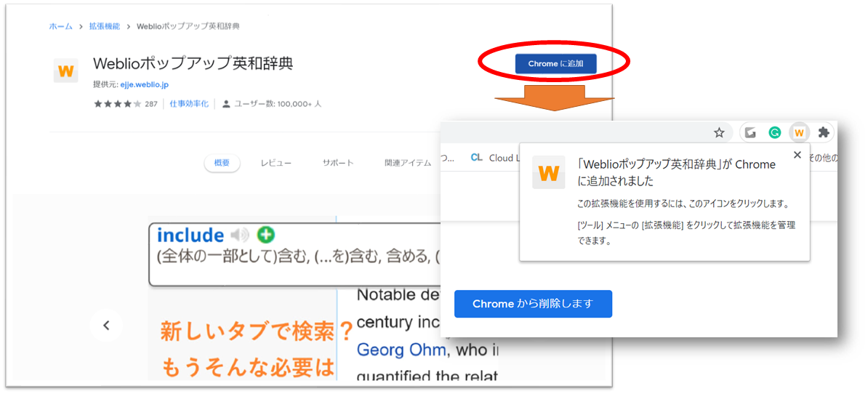
Task: Select the 概要 tab
Action: click(222, 163)
